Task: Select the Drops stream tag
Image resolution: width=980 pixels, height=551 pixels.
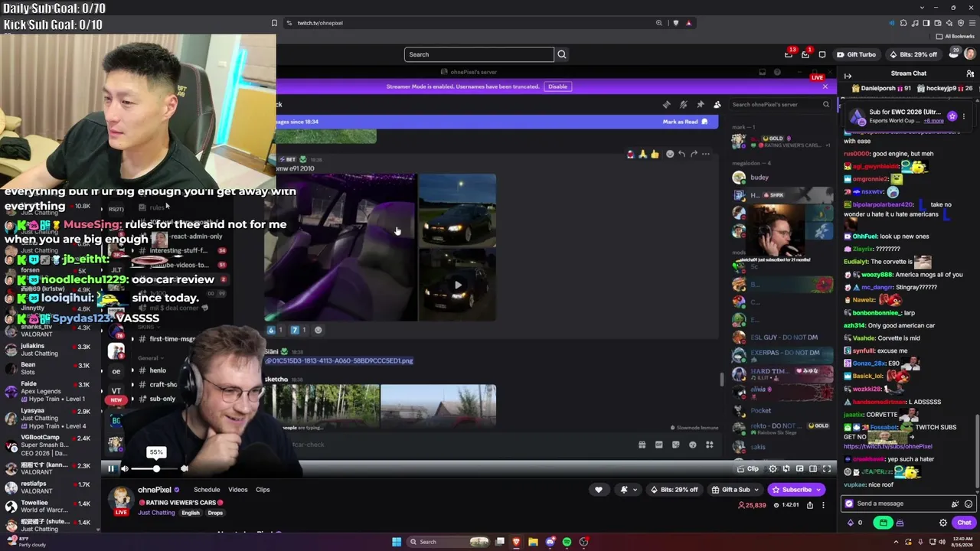Action: (x=215, y=513)
